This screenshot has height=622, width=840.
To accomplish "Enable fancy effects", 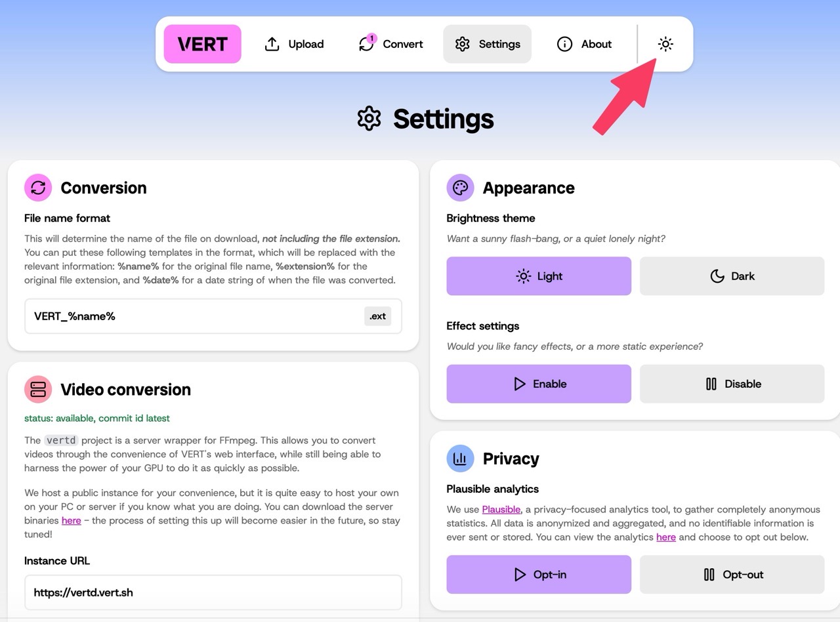I will pyautogui.click(x=539, y=384).
